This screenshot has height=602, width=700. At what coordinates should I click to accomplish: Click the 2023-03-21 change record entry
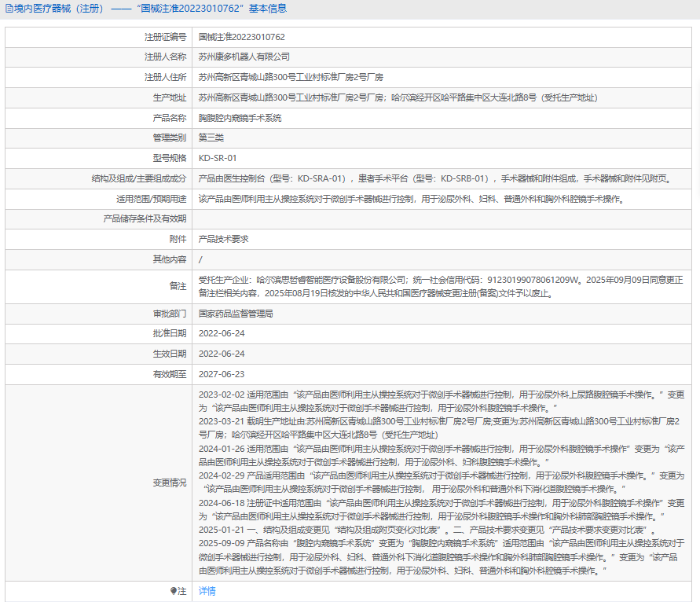point(439,428)
